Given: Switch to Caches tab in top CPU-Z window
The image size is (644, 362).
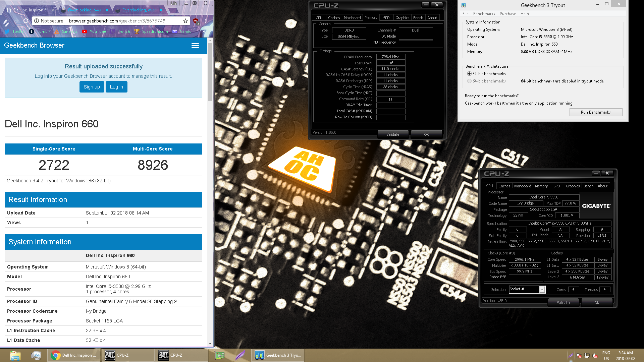Looking at the screenshot, I should click(334, 18).
